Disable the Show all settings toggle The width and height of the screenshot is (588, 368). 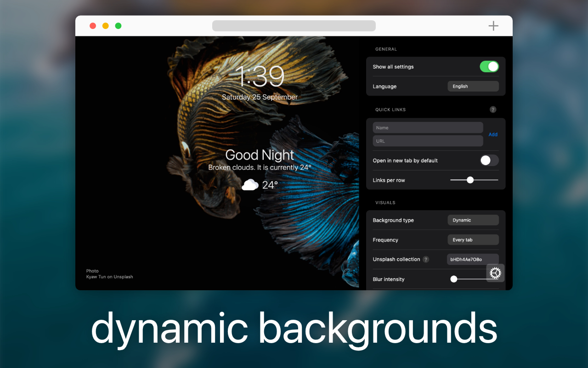click(x=489, y=66)
